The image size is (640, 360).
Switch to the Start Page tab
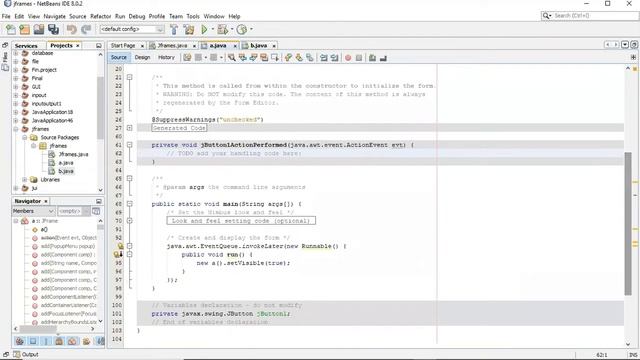pos(122,45)
